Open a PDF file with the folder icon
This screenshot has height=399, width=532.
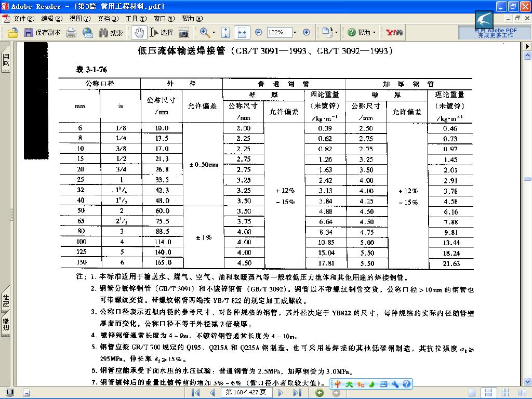point(13,33)
